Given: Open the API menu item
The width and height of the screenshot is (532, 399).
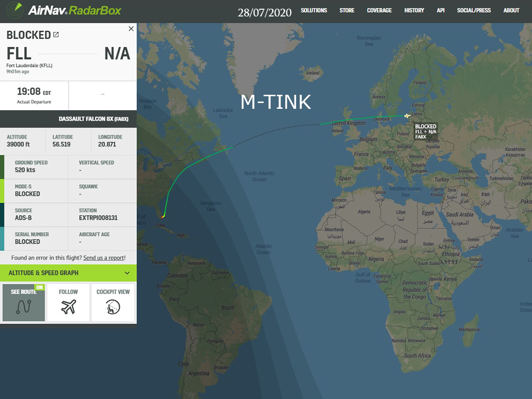Looking at the screenshot, I should [441, 11].
